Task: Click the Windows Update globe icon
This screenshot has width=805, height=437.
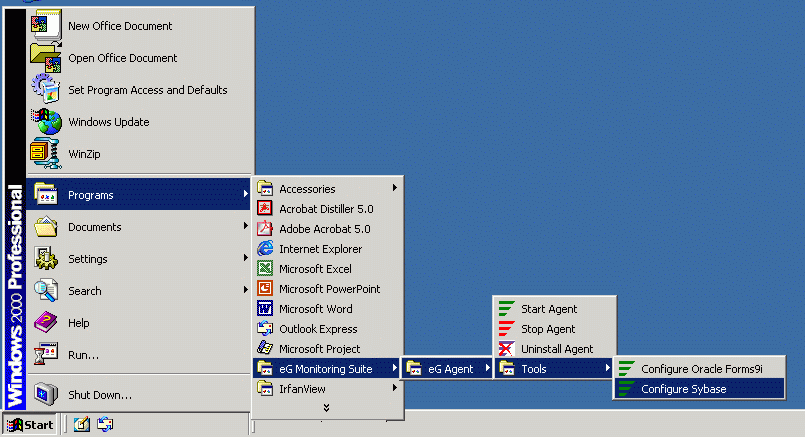Action: point(46,122)
